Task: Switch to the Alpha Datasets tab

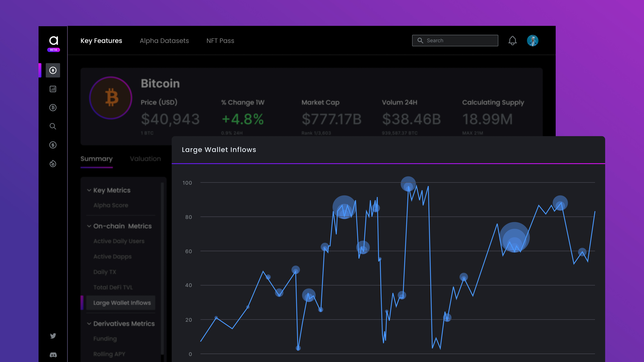Action: click(x=164, y=41)
